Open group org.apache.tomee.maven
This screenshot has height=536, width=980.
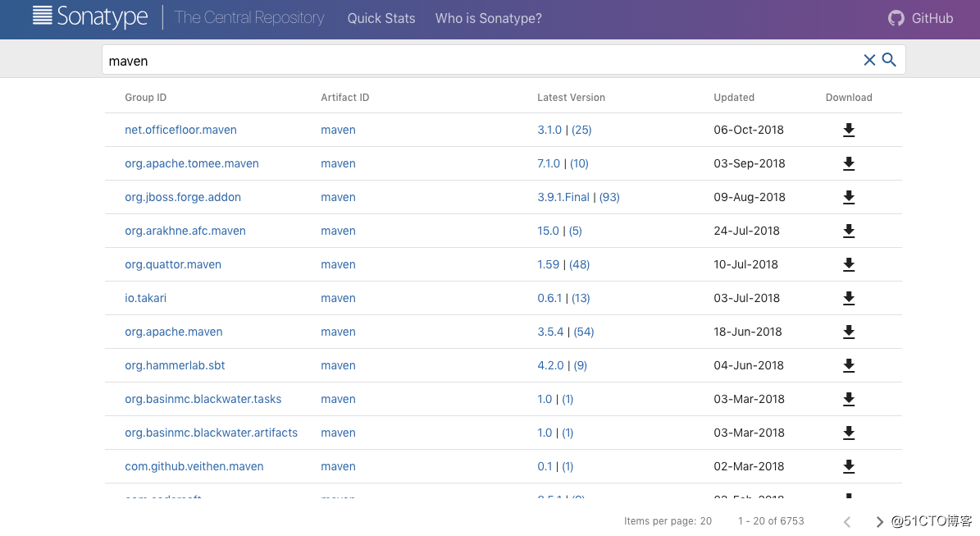click(192, 163)
